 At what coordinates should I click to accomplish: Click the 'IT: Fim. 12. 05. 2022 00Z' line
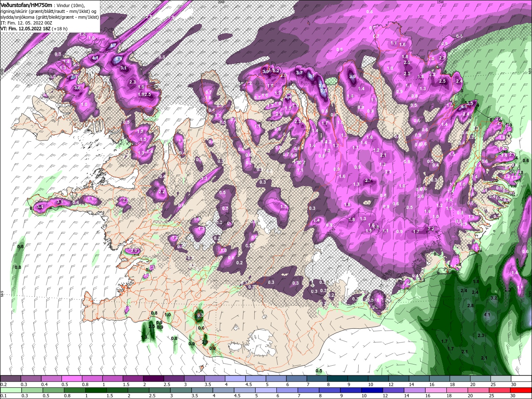[x=26, y=23]
